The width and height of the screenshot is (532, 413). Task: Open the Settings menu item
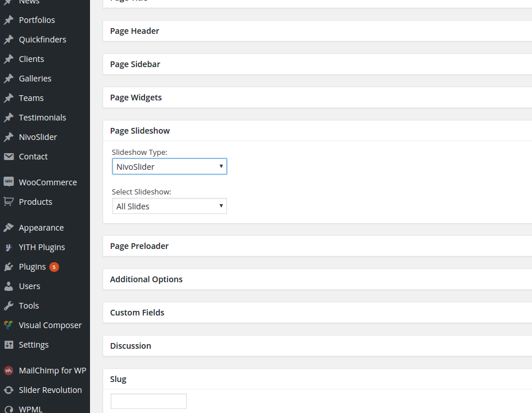tap(33, 345)
